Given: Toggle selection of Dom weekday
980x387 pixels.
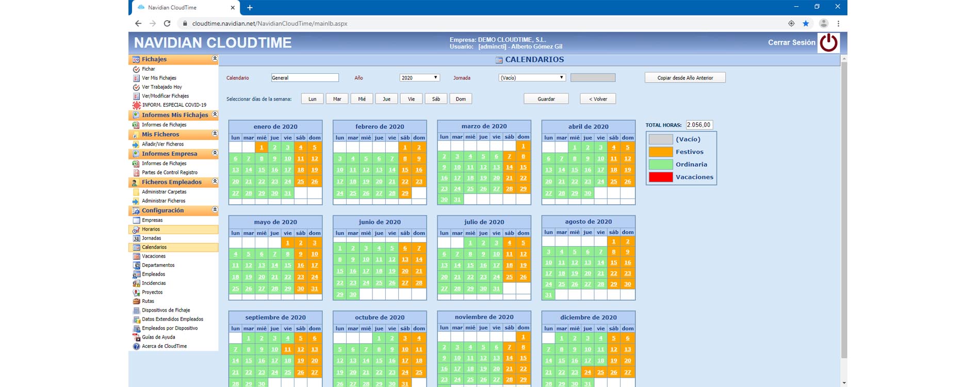Looking at the screenshot, I should tap(461, 99).
